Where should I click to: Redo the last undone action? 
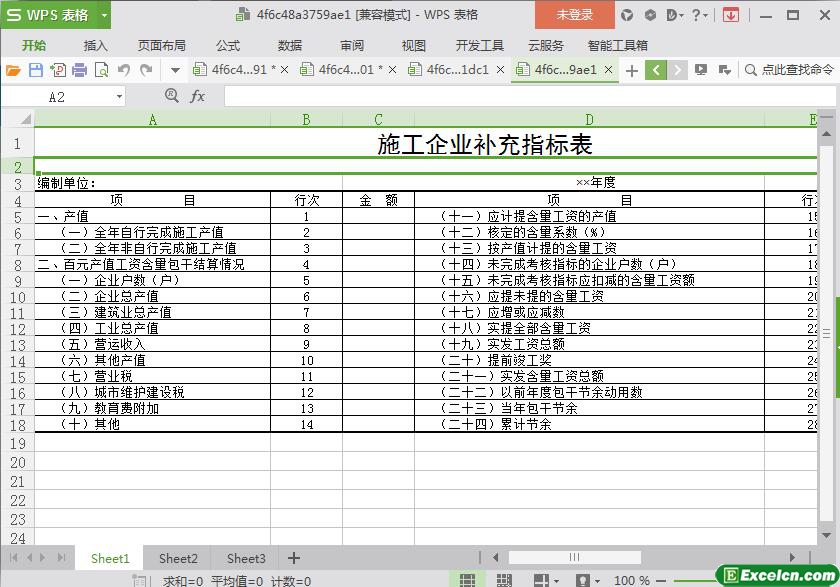(x=146, y=70)
